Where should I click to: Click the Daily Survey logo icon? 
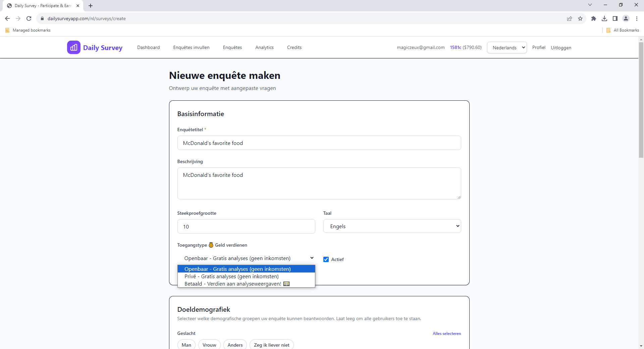point(74,47)
